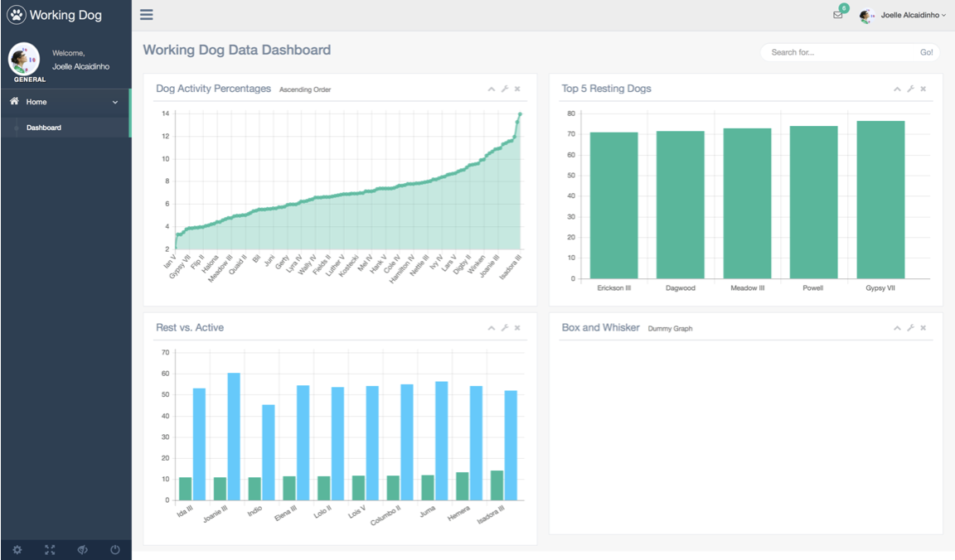
Task: Click the Columbo II axis label
Action: 385,515
